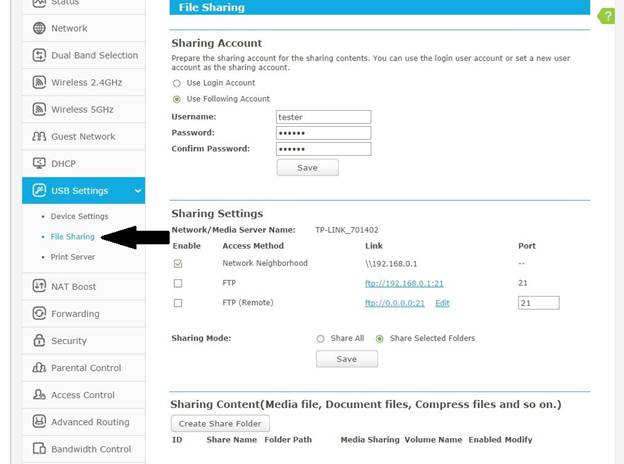Screen dimensions: 624x464
Task: Click the Media Sharing column header
Action: coord(370,440)
